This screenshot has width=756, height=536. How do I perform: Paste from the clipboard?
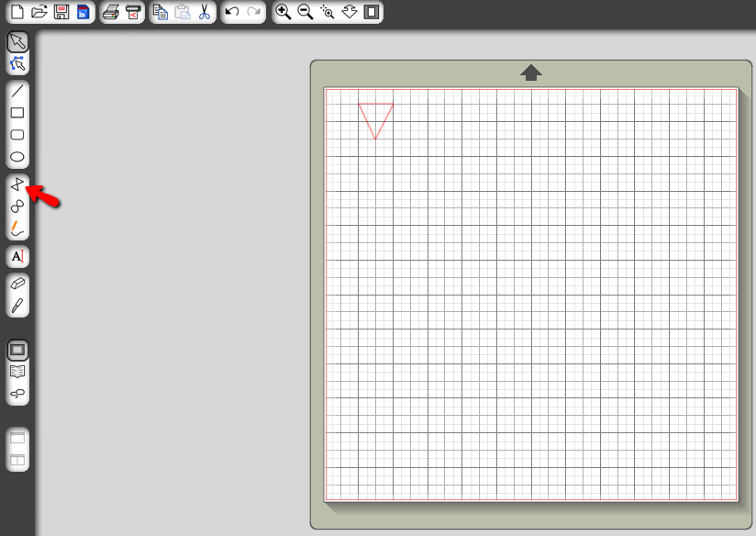[x=183, y=12]
